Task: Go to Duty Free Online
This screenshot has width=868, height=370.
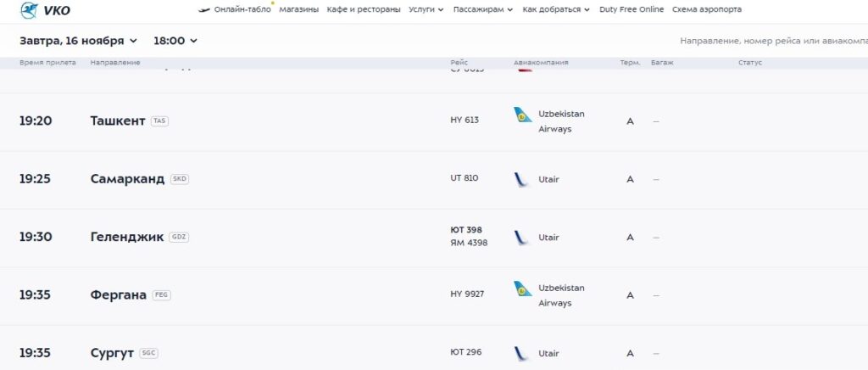Action: pyautogui.click(x=632, y=9)
